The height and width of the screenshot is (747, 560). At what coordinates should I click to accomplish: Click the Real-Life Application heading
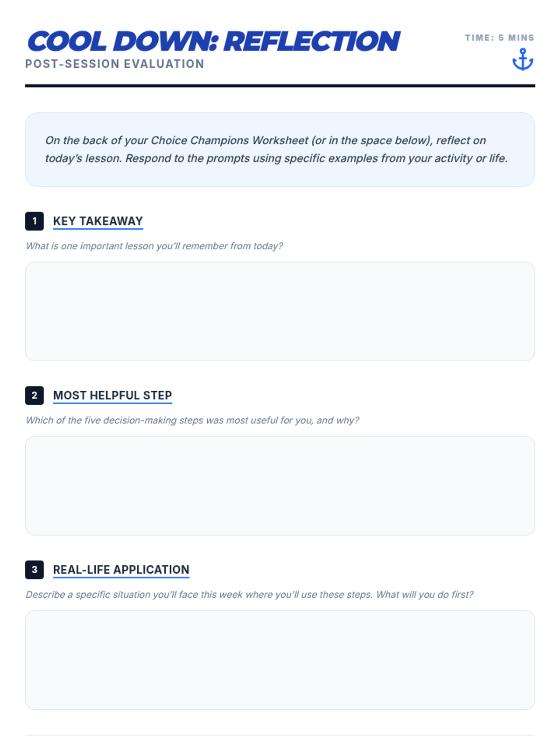coord(121,570)
